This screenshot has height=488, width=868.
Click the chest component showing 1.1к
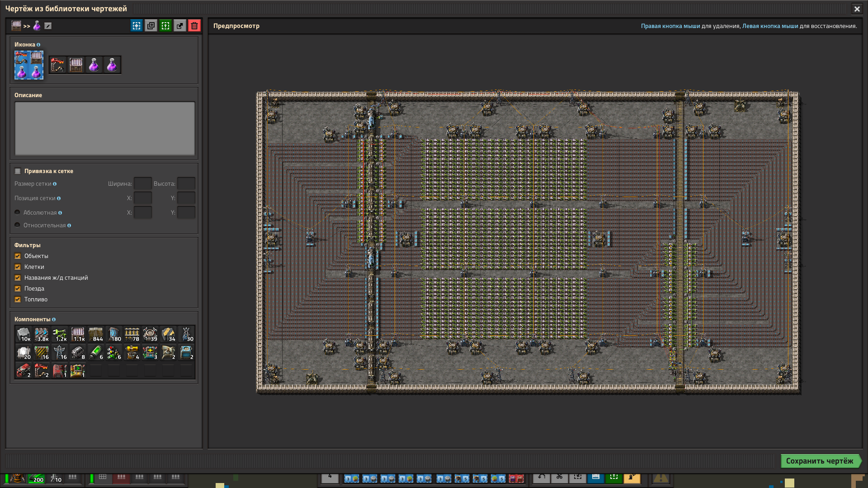point(78,334)
